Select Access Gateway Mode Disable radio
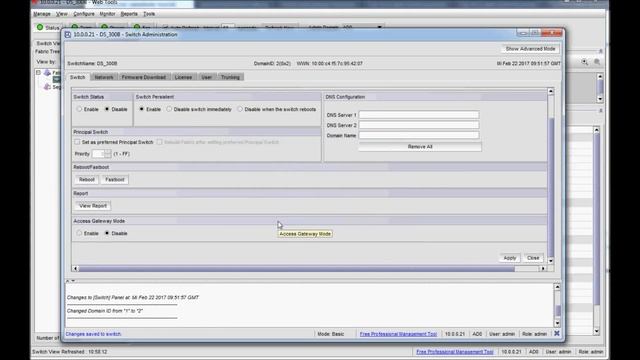Image resolution: width=640 pixels, height=360 pixels. [x=107, y=233]
